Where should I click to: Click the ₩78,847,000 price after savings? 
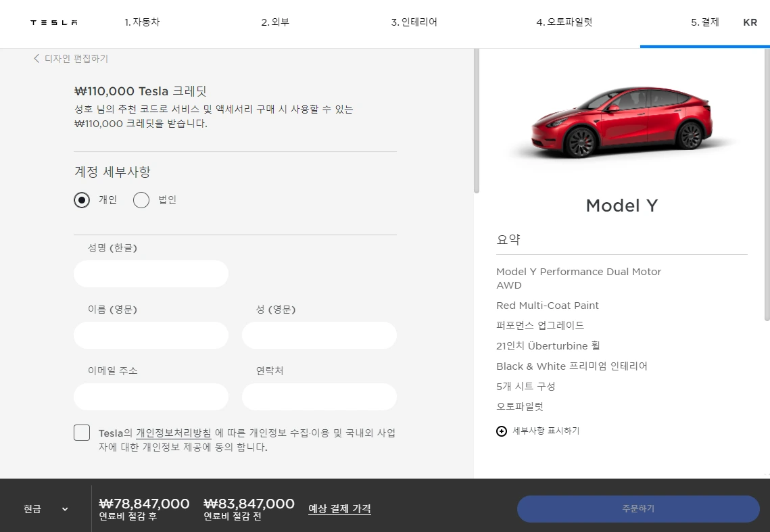pyautogui.click(x=144, y=504)
